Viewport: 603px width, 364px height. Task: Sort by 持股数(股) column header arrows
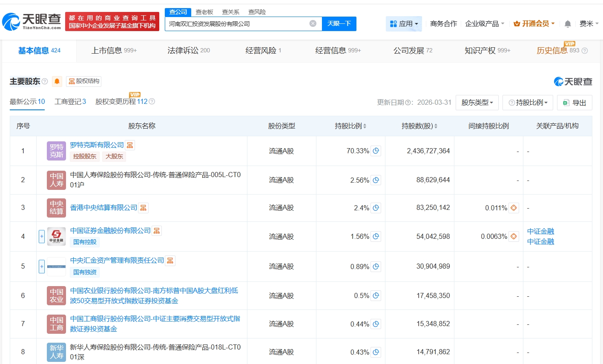coord(436,126)
